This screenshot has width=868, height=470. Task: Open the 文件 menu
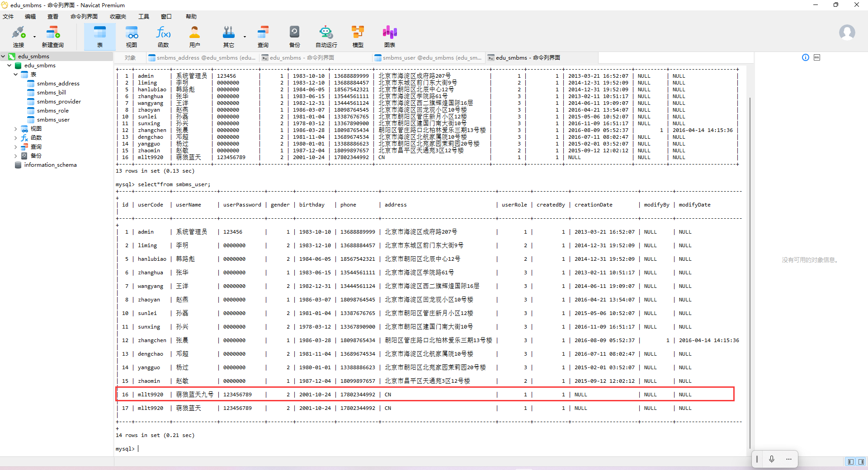(8, 17)
